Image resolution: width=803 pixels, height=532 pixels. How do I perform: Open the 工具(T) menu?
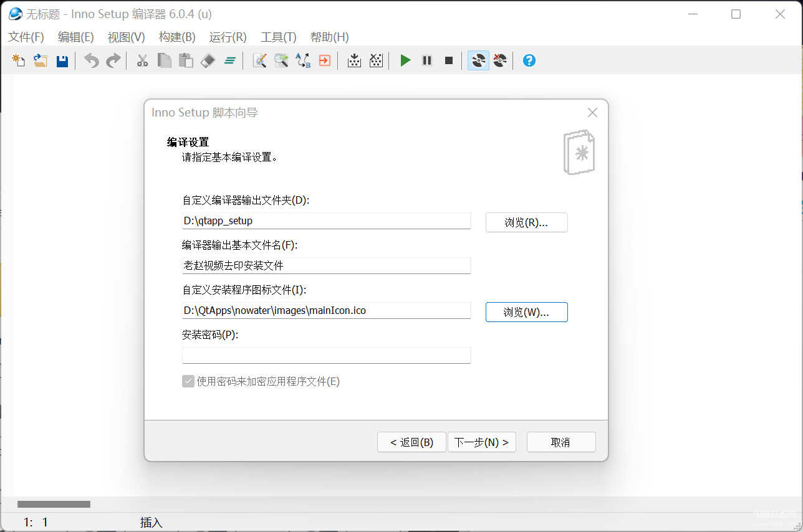click(279, 37)
